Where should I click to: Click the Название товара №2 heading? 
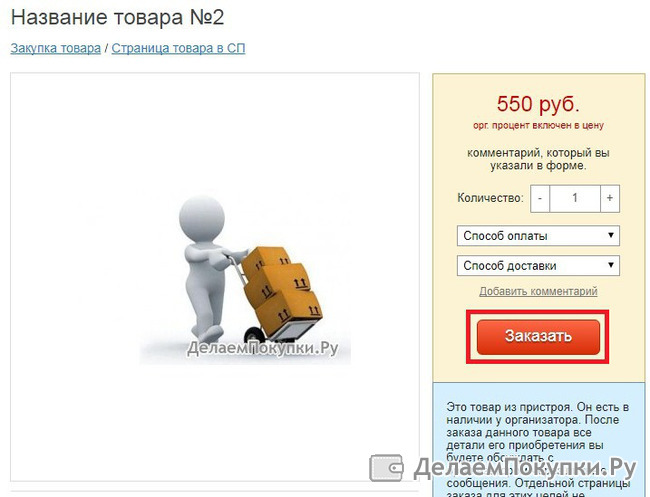click(117, 18)
